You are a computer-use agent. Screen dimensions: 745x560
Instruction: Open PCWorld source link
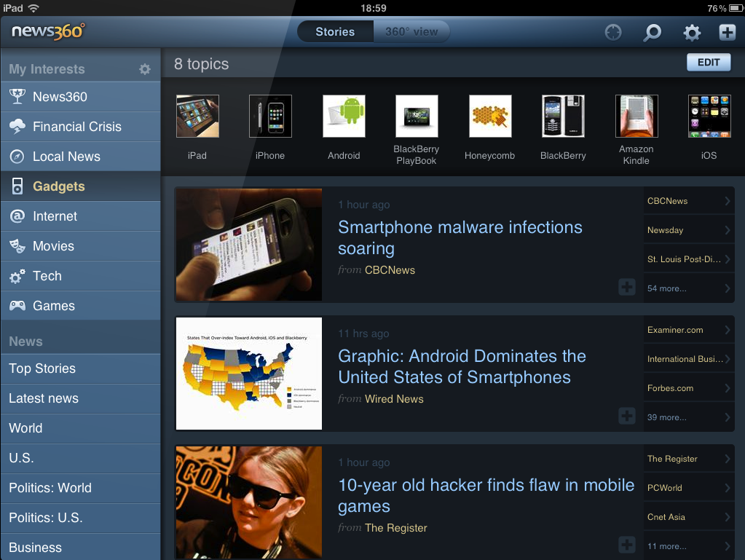pos(688,488)
